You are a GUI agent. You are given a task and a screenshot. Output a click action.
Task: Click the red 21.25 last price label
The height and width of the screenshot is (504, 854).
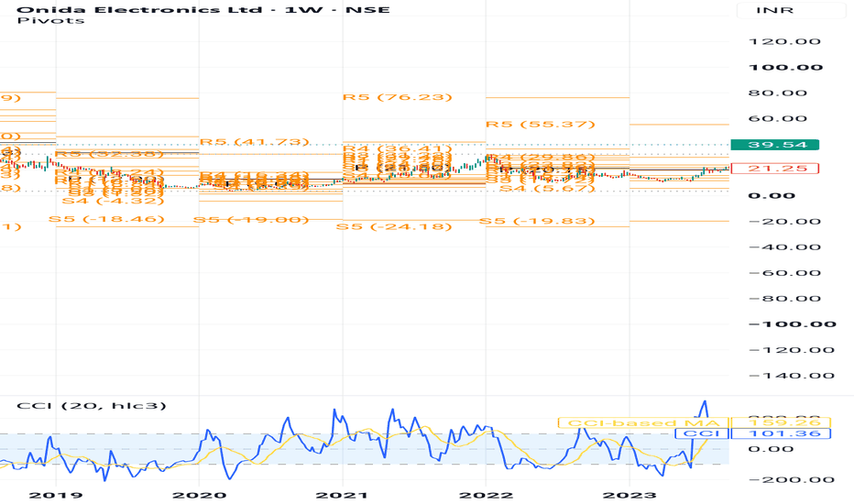[x=774, y=169]
